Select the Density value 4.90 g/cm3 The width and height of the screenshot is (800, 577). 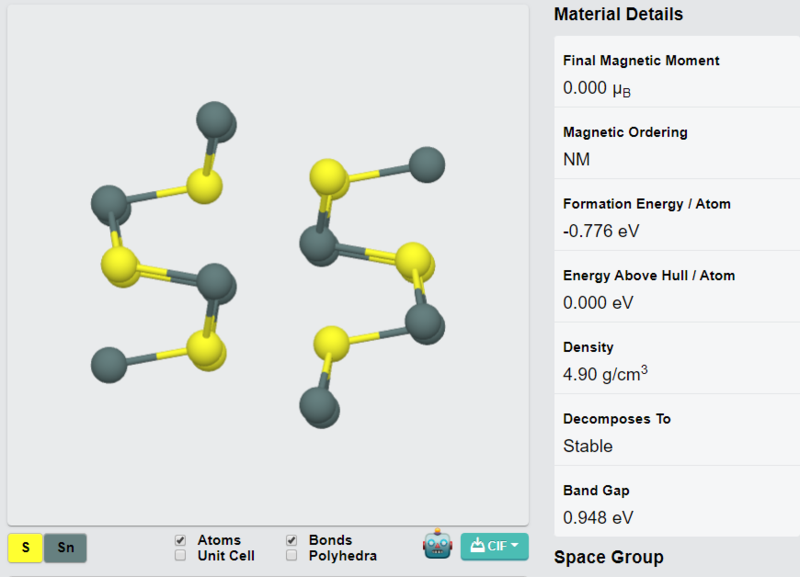(x=605, y=374)
